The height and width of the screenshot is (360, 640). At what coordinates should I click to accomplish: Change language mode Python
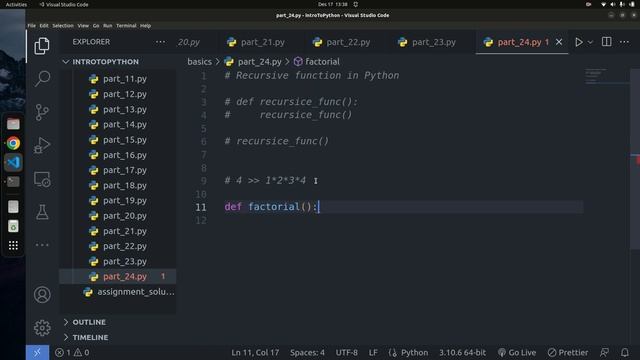(x=414, y=353)
